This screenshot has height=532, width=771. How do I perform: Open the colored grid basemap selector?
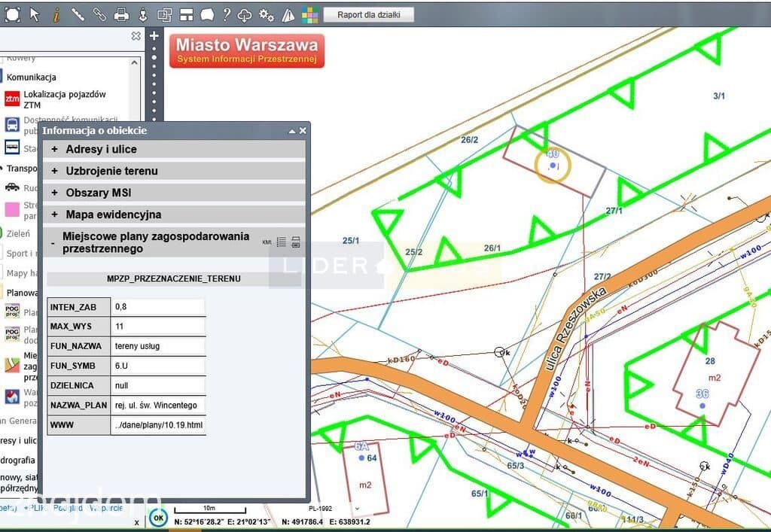[x=309, y=15]
